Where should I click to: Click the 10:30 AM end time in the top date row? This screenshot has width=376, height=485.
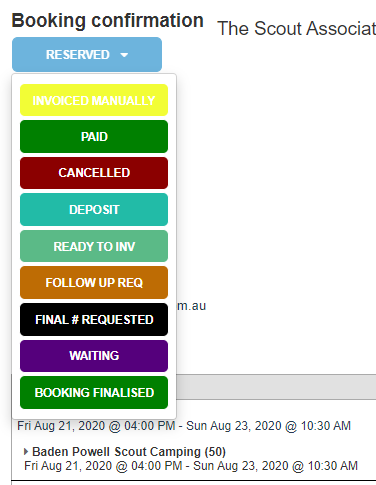click(x=326, y=426)
